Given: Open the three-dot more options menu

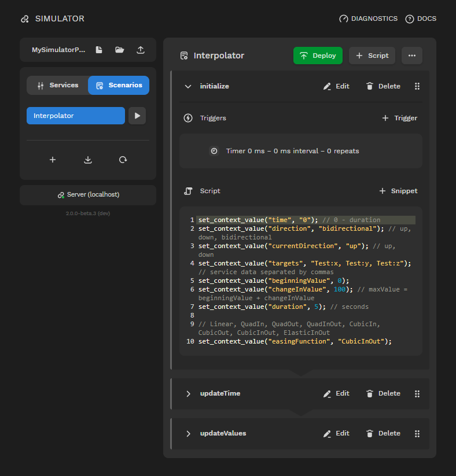Looking at the screenshot, I should (411, 56).
